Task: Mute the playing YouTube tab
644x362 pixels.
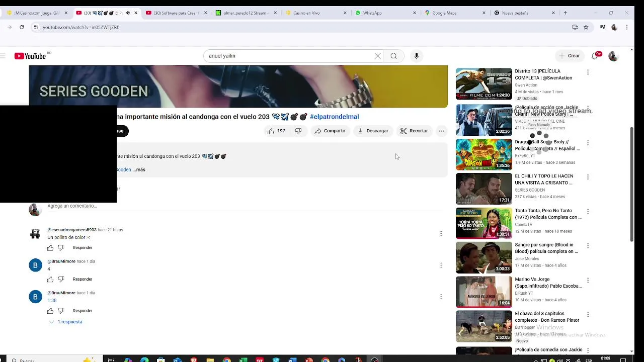Action: point(127,13)
